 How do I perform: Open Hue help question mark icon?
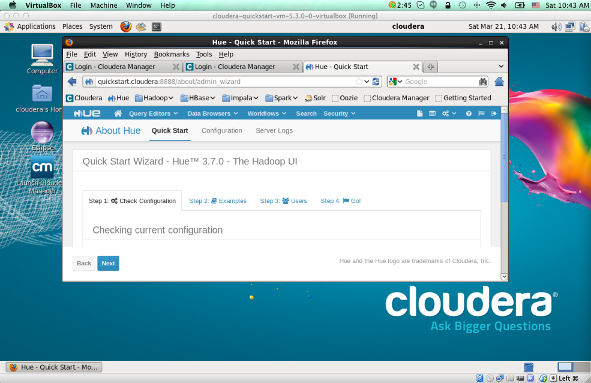[x=469, y=113]
